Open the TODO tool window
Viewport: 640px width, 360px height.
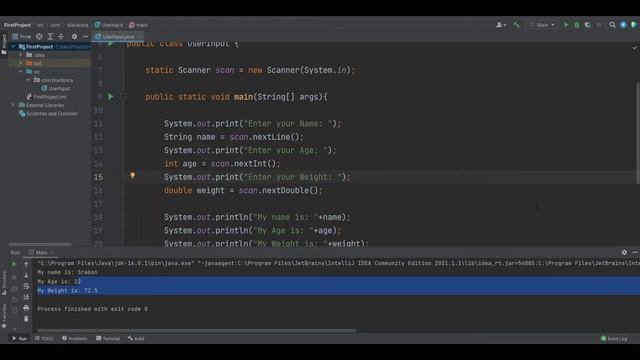[44, 338]
